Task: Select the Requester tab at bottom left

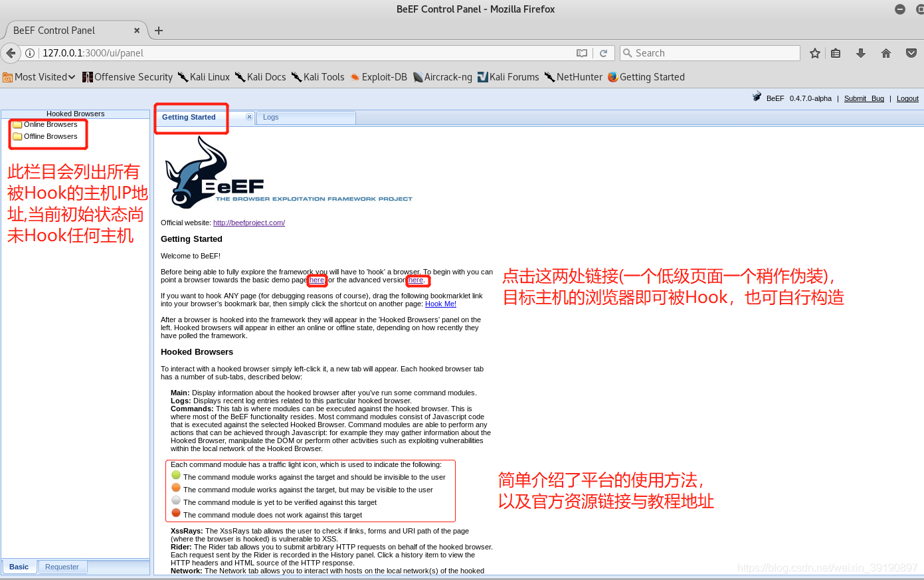Action: tap(62, 567)
